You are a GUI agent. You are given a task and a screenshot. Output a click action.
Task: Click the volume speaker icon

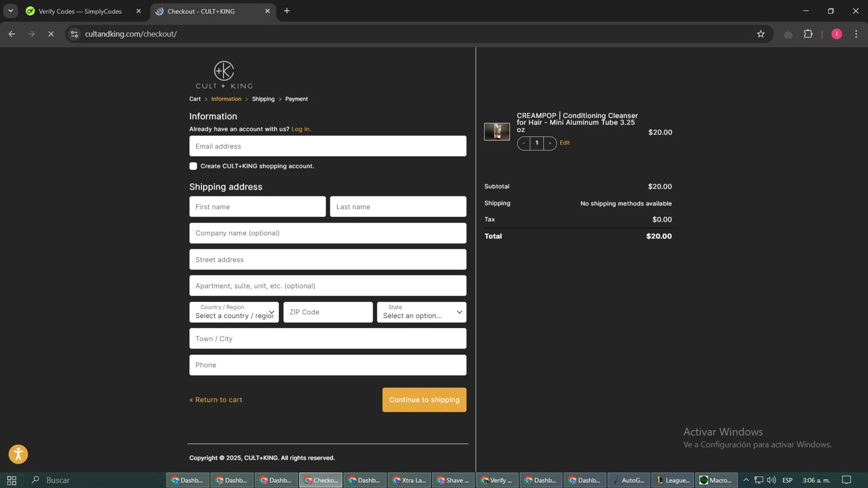click(x=771, y=480)
